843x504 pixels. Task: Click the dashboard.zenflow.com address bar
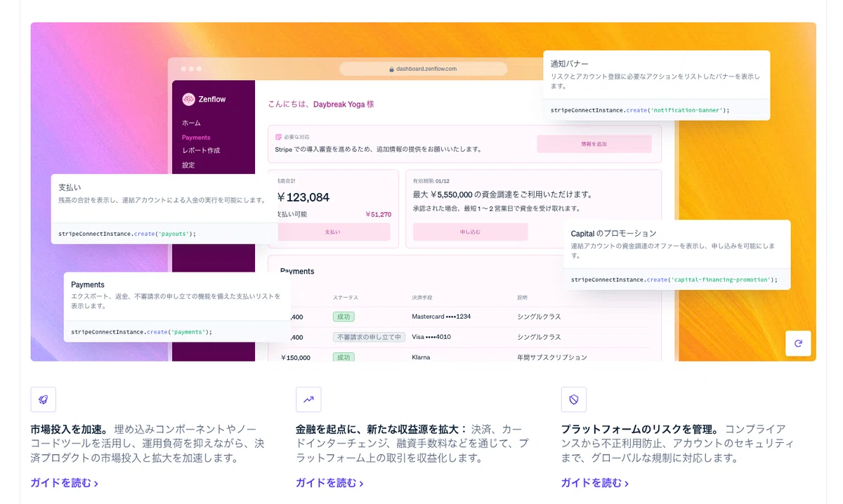pos(423,69)
